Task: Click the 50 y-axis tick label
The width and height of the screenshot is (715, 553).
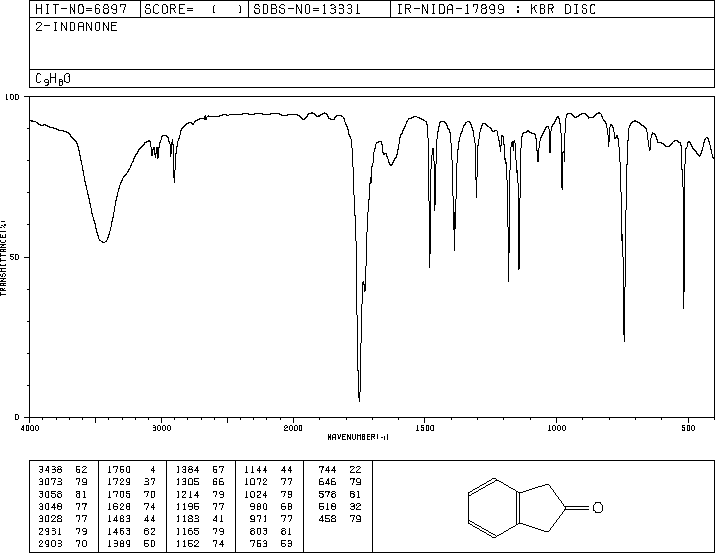Action: coord(15,257)
